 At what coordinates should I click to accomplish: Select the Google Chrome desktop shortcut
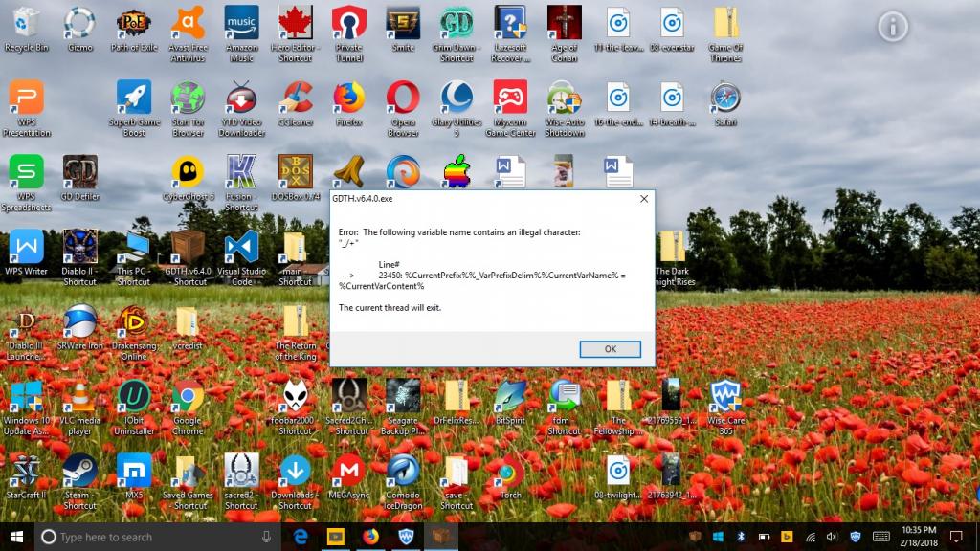coord(188,396)
